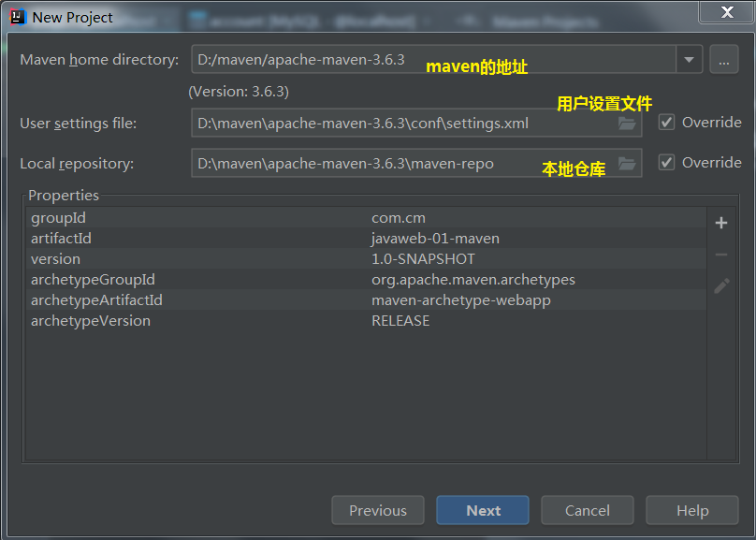Image resolution: width=756 pixels, height=540 pixels.
Task: Select the groupId property row
Action: (367, 218)
